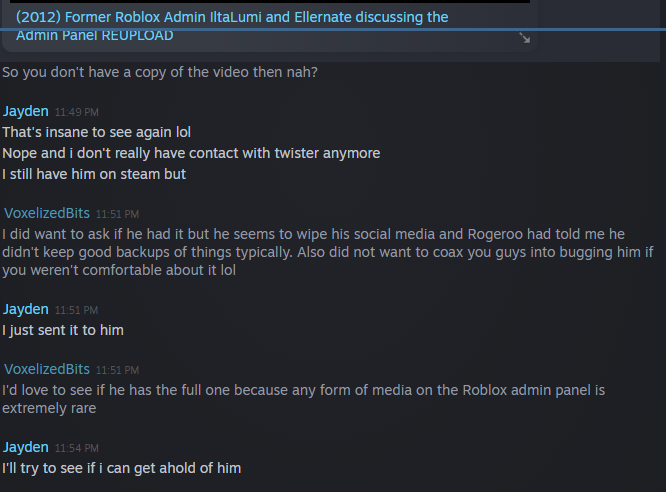Click Jayden's name above 'I just sent it to him'
The image size is (666, 492).
tap(26, 309)
